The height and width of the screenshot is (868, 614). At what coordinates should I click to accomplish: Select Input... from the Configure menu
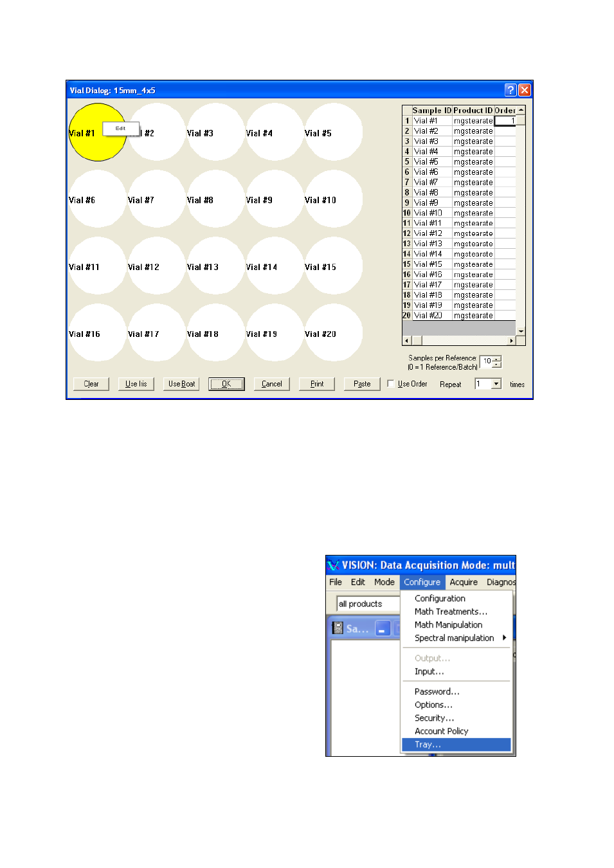pyautogui.click(x=456, y=671)
